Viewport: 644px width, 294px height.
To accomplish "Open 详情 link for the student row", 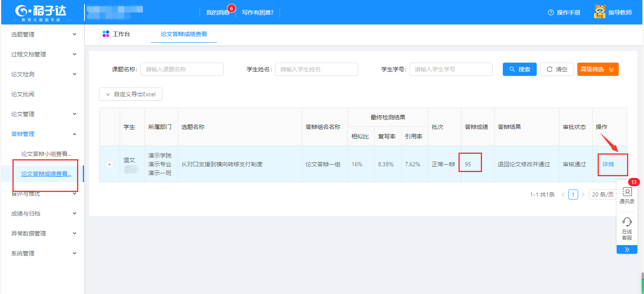I will (x=608, y=164).
